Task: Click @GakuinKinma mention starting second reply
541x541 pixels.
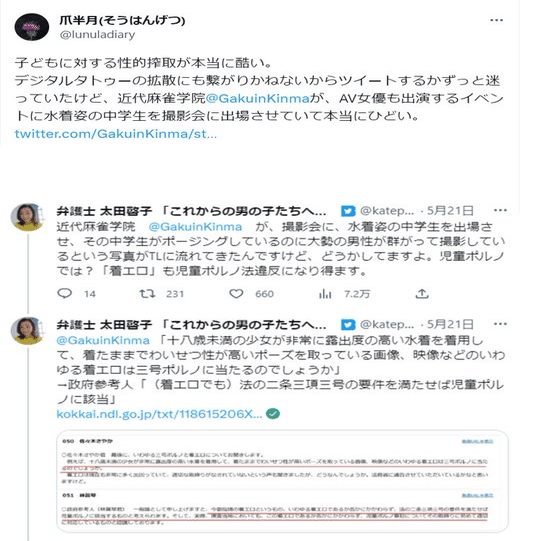Action: (103, 341)
